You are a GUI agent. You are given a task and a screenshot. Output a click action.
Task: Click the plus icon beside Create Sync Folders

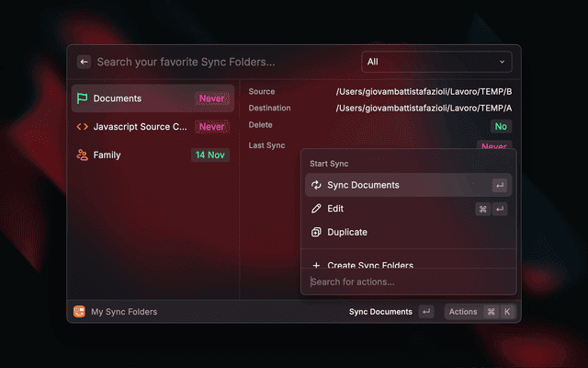(x=316, y=265)
